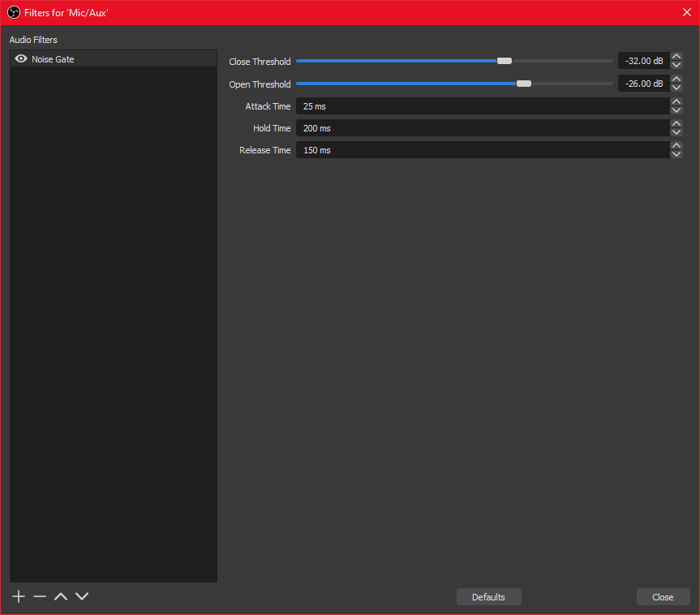This screenshot has height=615, width=700.
Task: Decrease Hold Time with down arrow
Action: (x=676, y=132)
